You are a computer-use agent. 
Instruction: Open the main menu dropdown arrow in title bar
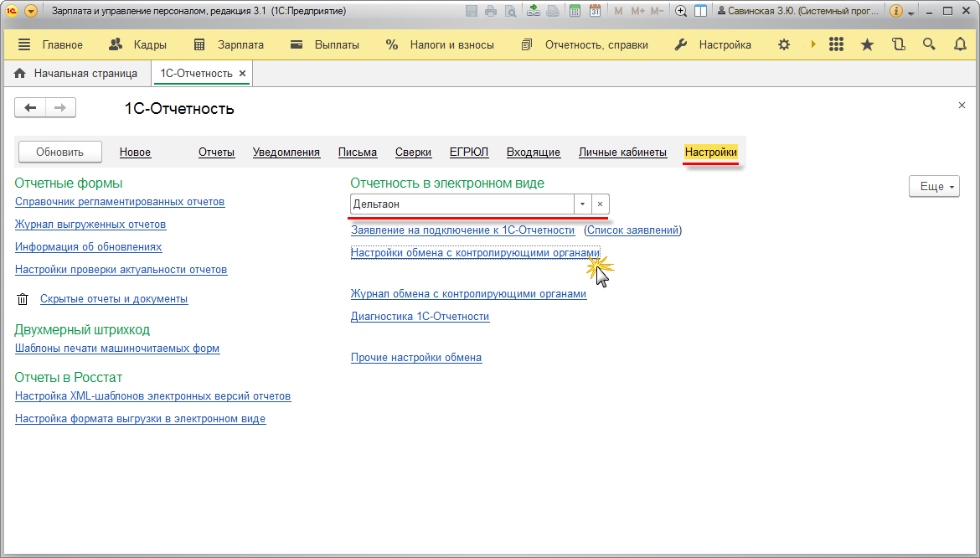pos(31,11)
